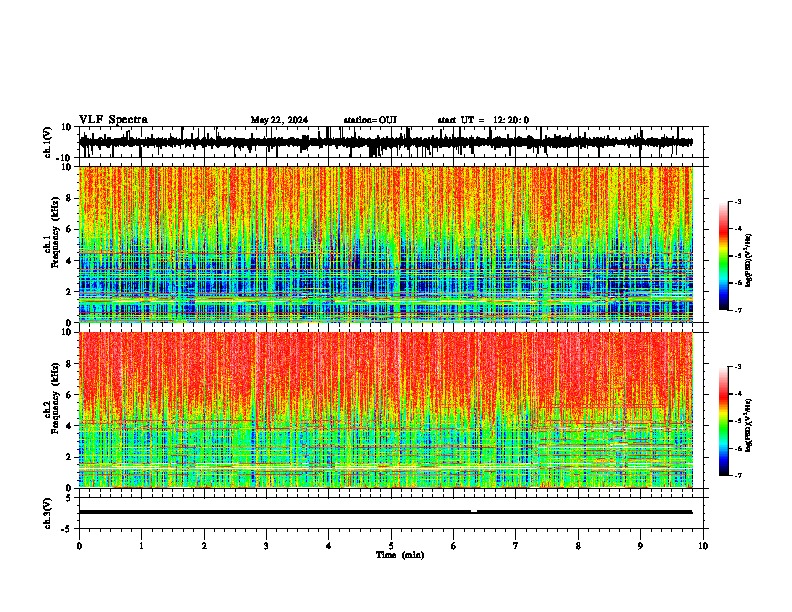The height and width of the screenshot is (612, 792).
Task: Click the "ch.1(V)" axis label
Action: click(48, 142)
